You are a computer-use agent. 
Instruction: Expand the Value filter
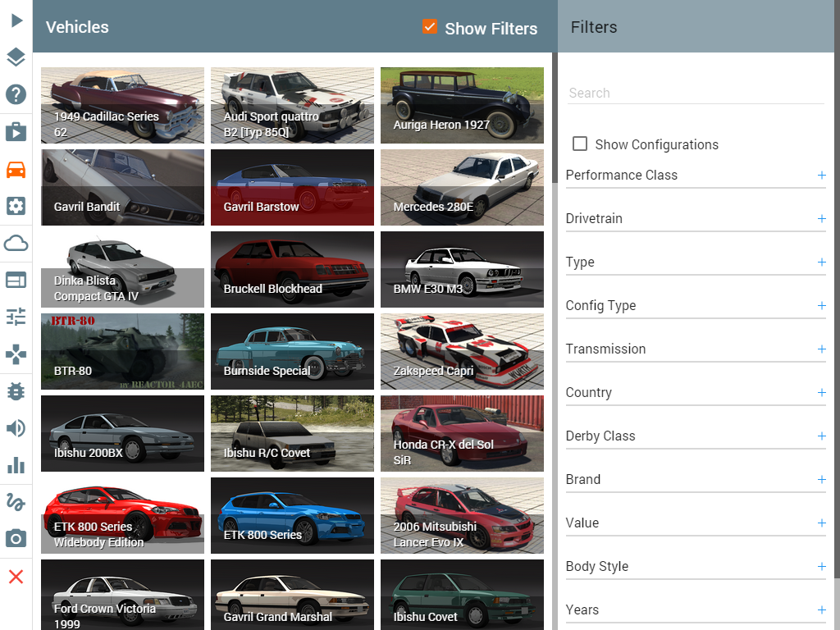[696, 523]
